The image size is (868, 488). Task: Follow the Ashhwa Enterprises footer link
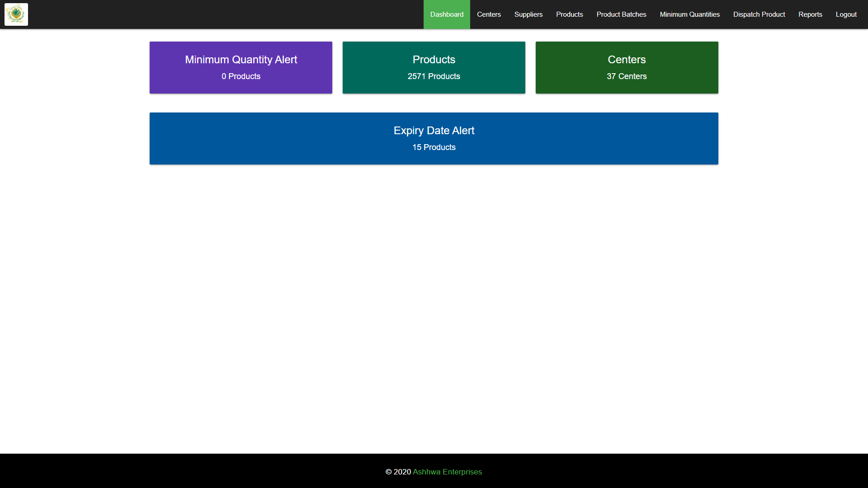(447, 472)
